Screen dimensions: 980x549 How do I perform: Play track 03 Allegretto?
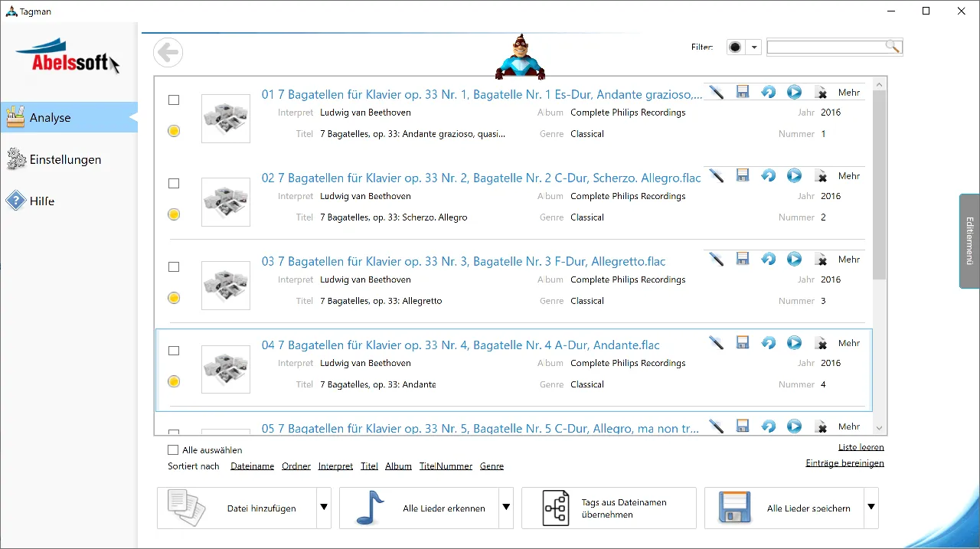coord(794,259)
